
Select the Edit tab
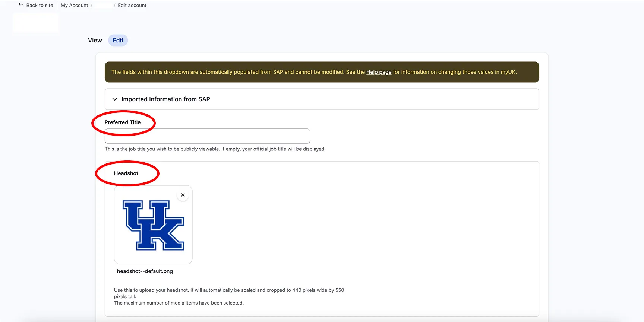(118, 41)
